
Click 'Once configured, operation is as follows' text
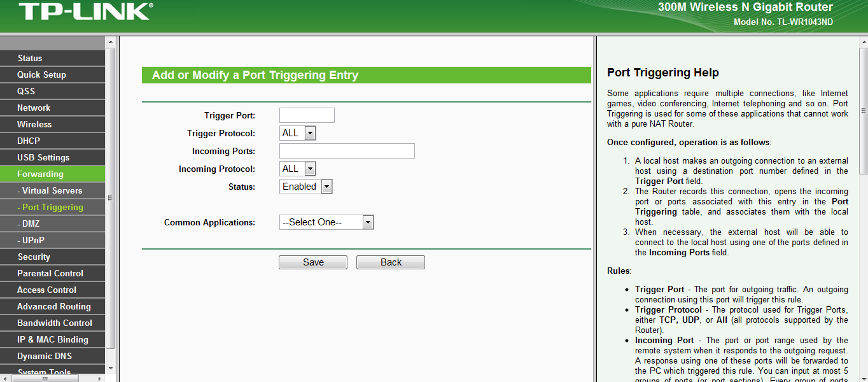689,142
